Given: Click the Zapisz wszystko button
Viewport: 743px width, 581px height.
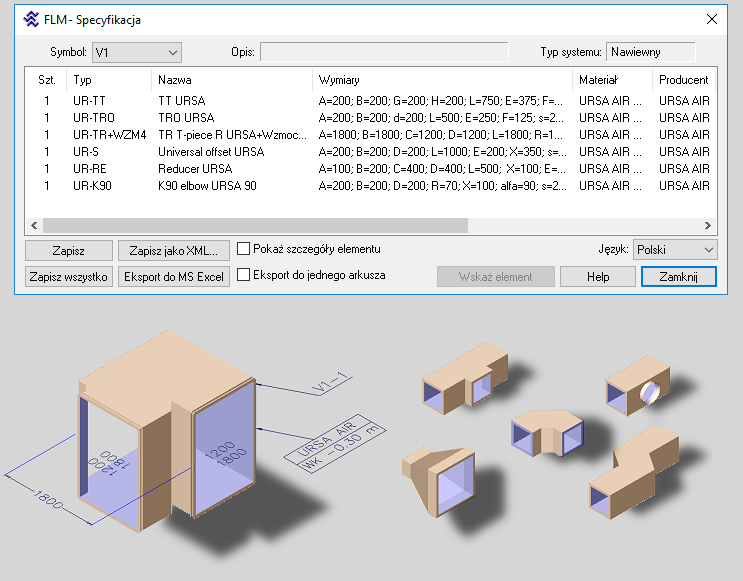Looking at the screenshot, I should (x=69, y=276).
